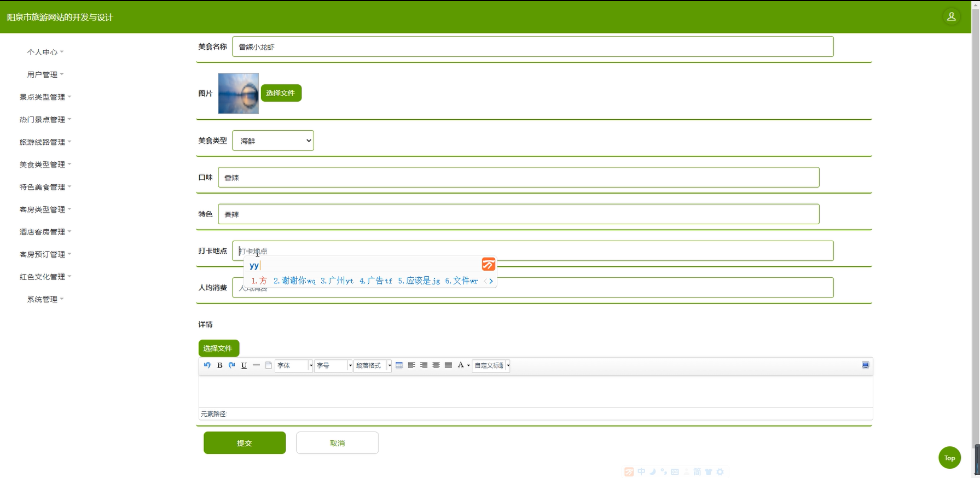The height and width of the screenshot is (478, 980).
Task: Click the undo icon in editor toolbar
Action: point(207,365)
